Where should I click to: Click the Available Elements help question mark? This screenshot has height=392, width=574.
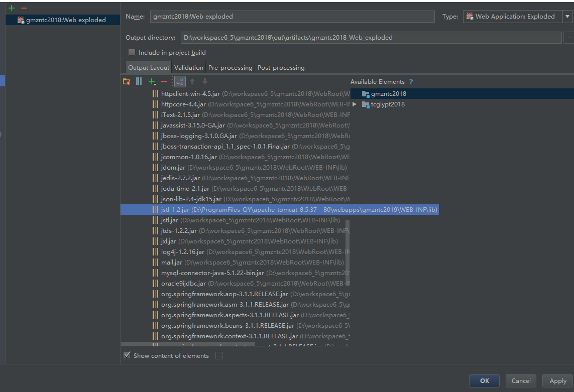(411, 82)
